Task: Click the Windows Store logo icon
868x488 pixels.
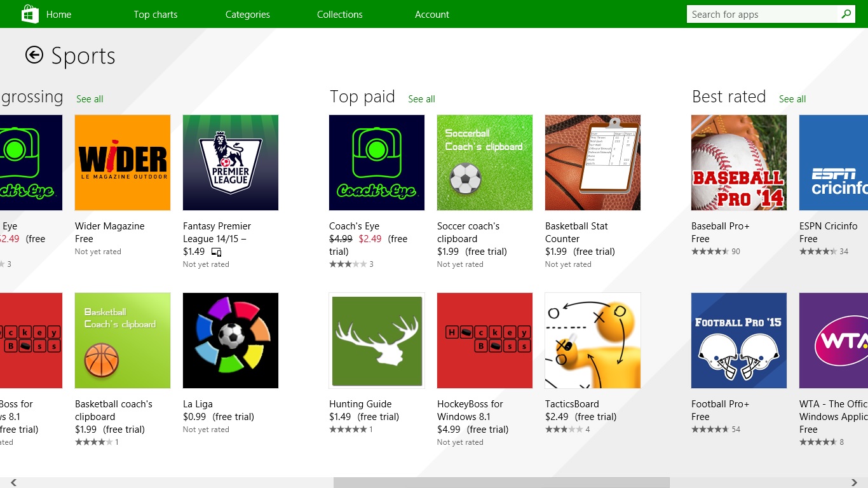Action: [x=30, y=14]
